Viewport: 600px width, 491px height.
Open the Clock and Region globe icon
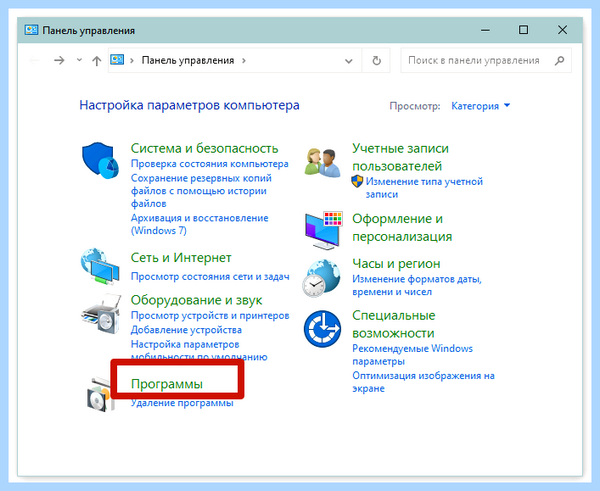tap(321, 278)
